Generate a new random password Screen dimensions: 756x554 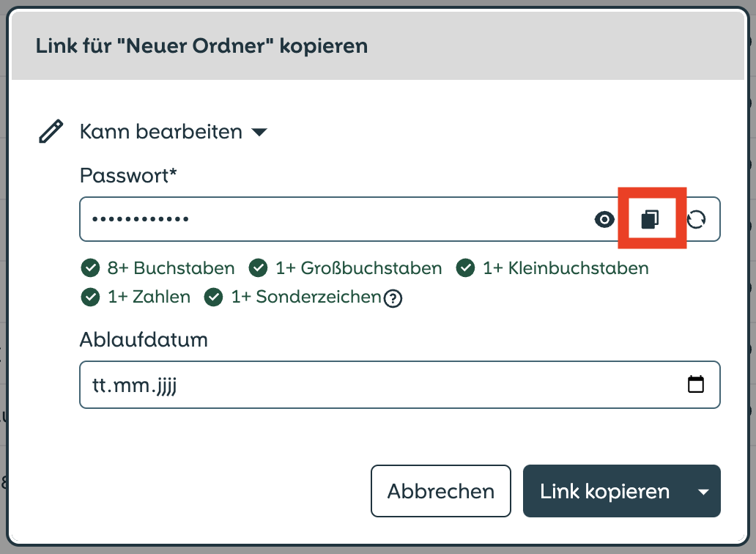pyautogui.click(x=696, y=219)
